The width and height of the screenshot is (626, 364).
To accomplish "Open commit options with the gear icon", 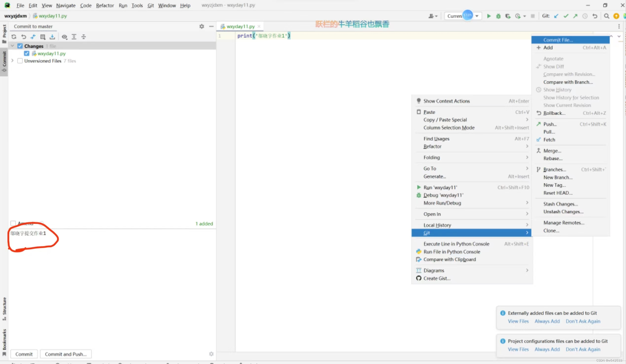I will [x=202, y=26].
